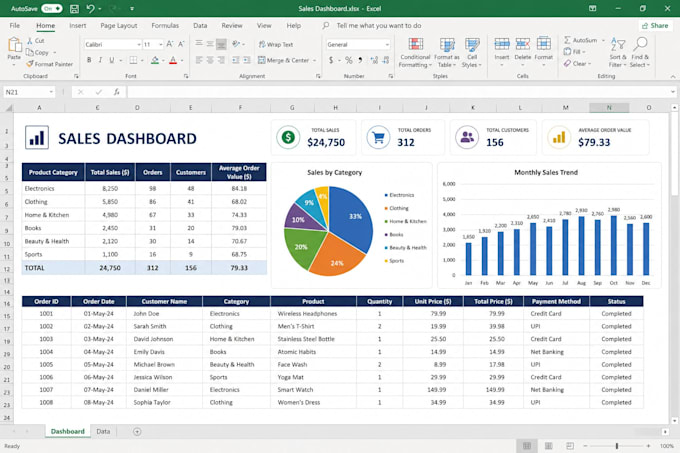Switch to the Insert ribbon tab
The image size is (680, 453).
tap(78, 26)
